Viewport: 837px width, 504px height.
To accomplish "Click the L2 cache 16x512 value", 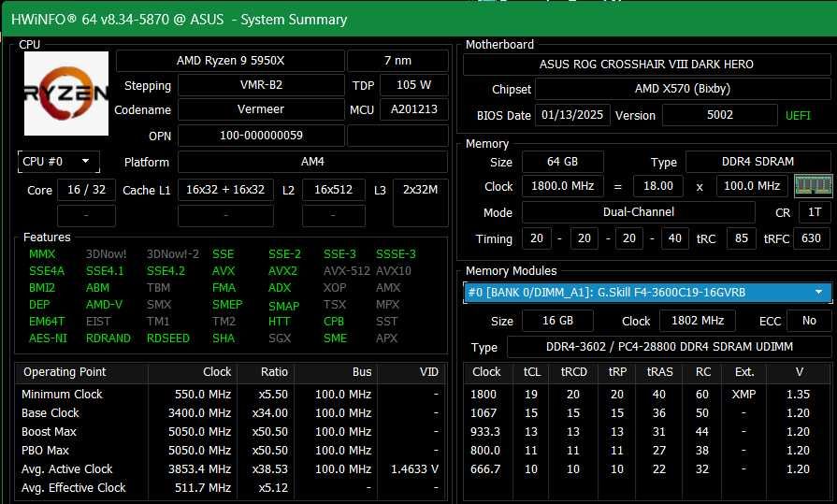I will pos(334,190).
